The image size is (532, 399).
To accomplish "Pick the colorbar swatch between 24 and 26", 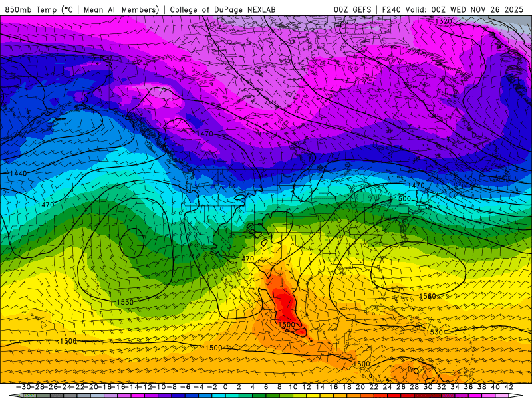I will pyautogui.click(x=394, y=396).
